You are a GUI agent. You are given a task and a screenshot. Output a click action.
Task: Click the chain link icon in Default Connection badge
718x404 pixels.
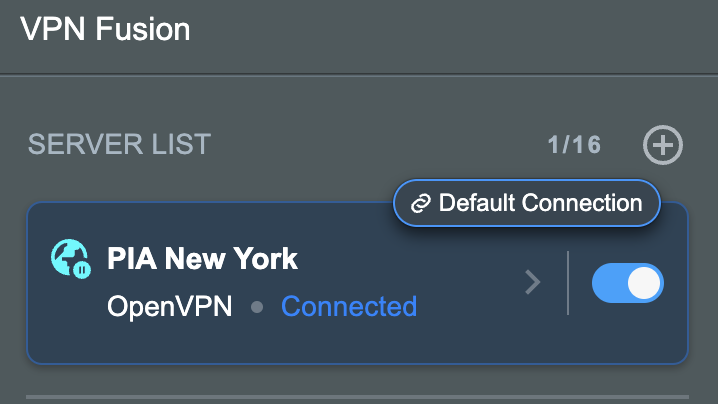click(x=420, y=203)
